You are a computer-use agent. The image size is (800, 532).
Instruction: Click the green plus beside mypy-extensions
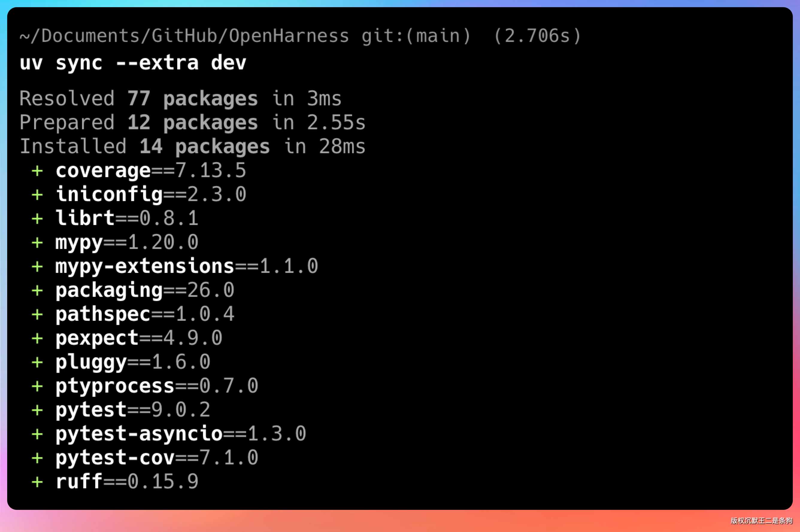(x=37, y=267)
